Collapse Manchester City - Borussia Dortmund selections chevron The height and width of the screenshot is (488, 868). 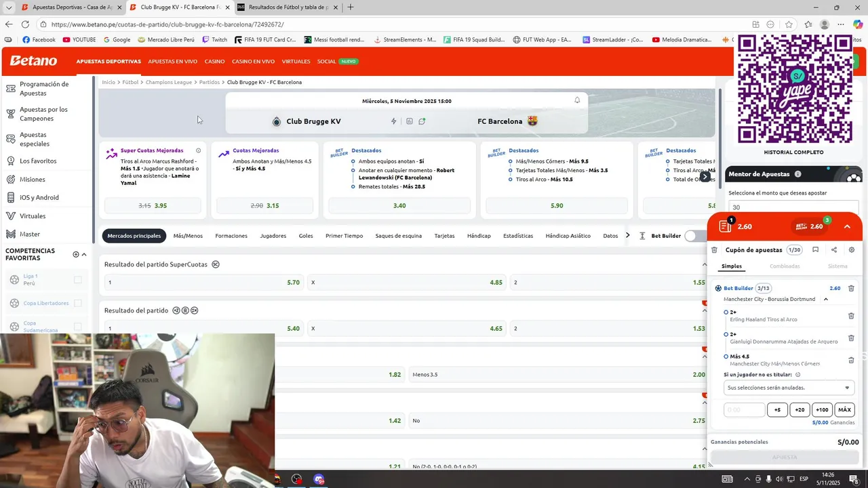click(x=825, y=299)
